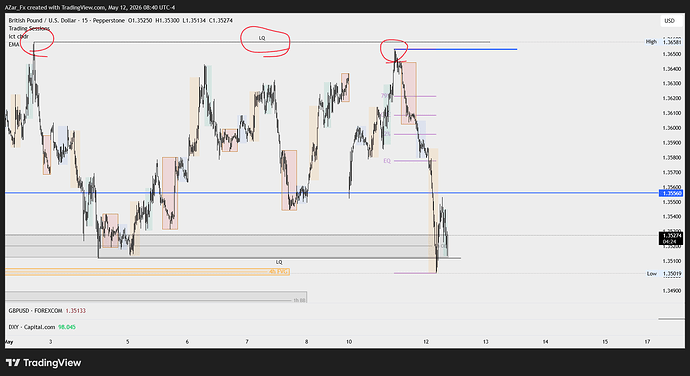This screenshot has width=690, height=376.
Task: Click date label 7 on time axis
Action: click(247, 342)
